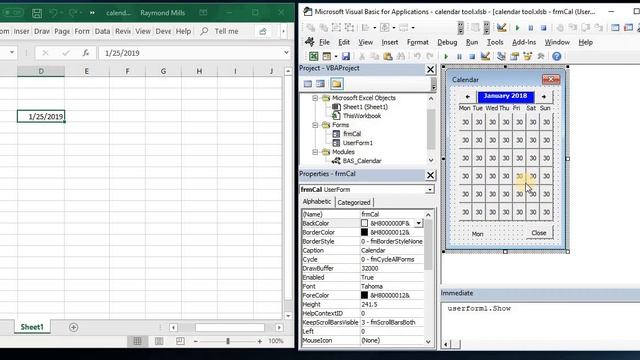
Task: Click View Object icon in Project panel
Action: [x=320, y=84]
